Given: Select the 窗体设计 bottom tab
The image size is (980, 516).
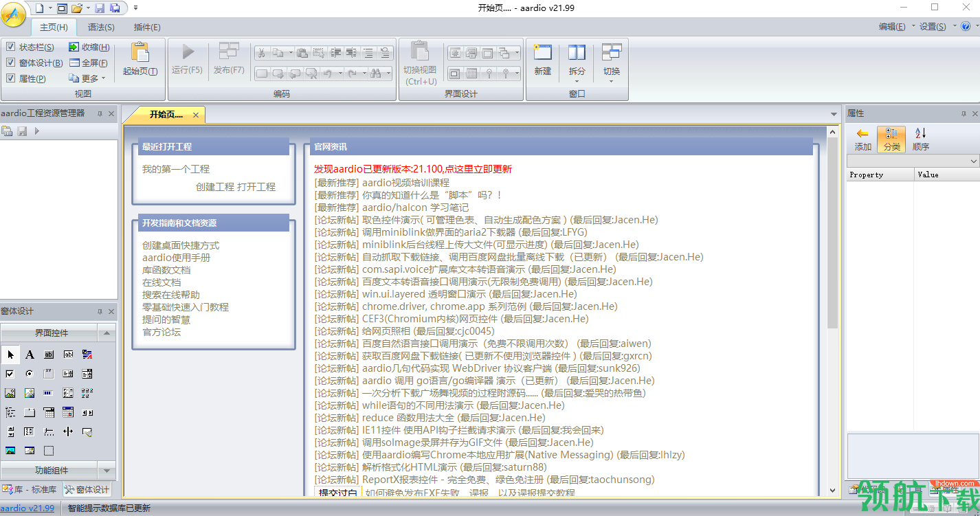Looking at the screenshot, I should [87, 490].
